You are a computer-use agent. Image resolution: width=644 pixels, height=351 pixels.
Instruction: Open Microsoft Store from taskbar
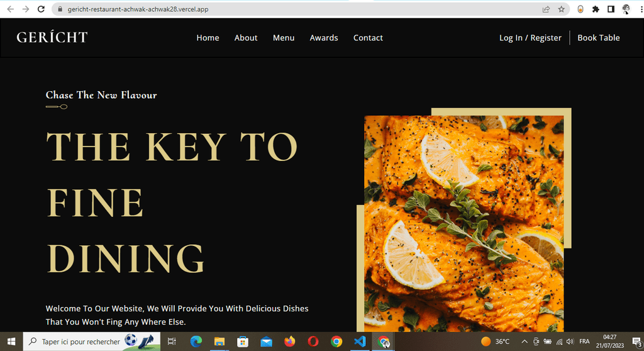(x=243, y=342)
